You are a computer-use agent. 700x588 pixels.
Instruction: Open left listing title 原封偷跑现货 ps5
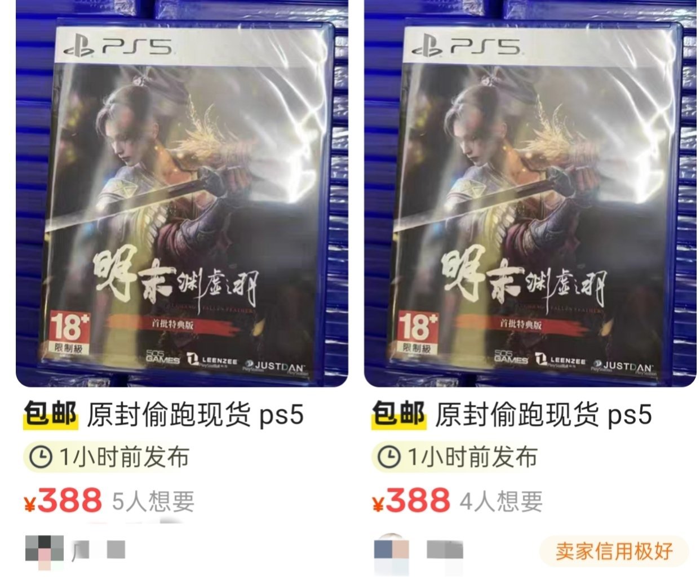pyautogui.click(x=195, y=416)
